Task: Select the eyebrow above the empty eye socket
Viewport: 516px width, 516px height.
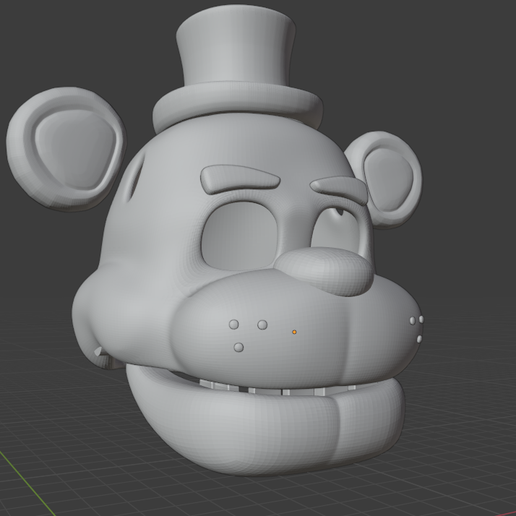Action: click(x=240, y=179)
